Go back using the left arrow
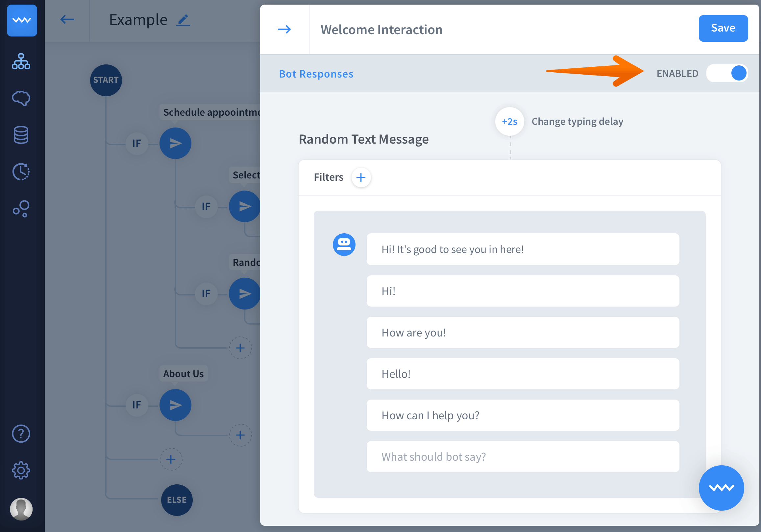The height and width of the screenshot is (532, 761). coord(67,19)
